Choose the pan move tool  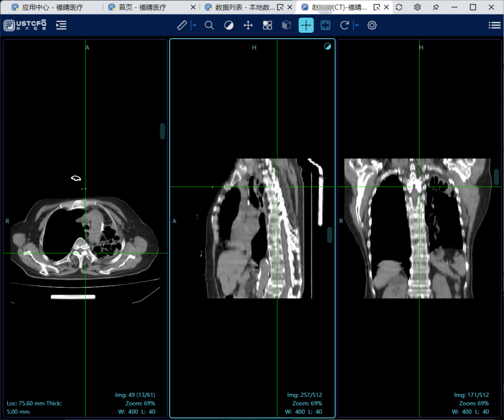(x=248, y=25)
